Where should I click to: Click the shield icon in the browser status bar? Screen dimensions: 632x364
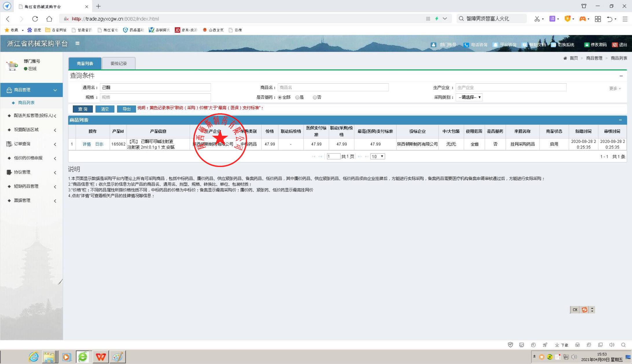click(511, 345)
